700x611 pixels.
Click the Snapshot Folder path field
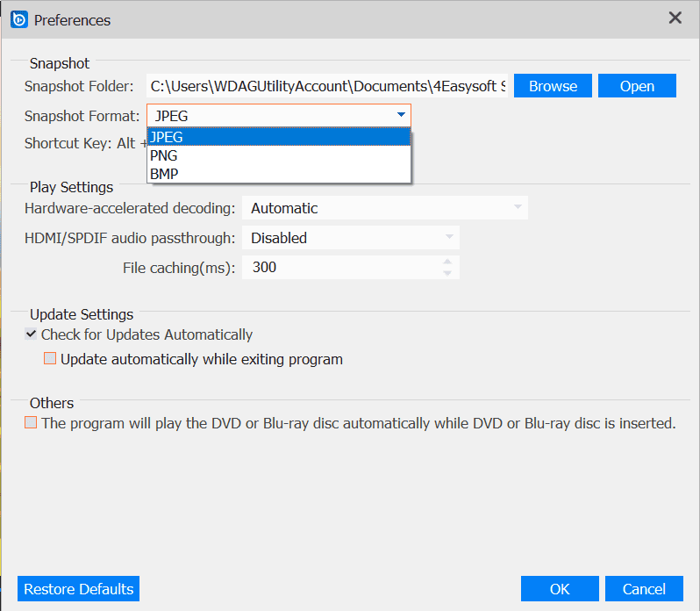[326, 86]
